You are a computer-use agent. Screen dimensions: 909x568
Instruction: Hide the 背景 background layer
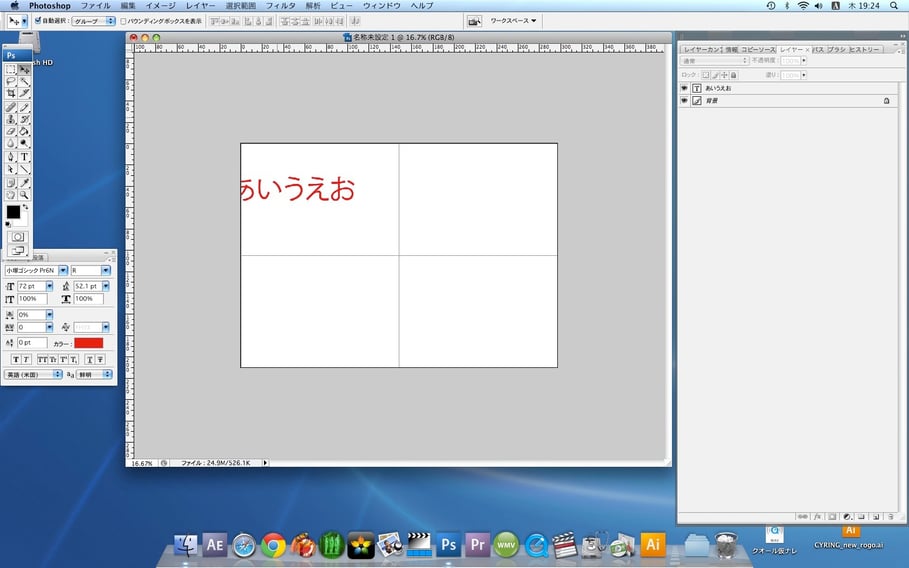point(685,101)
